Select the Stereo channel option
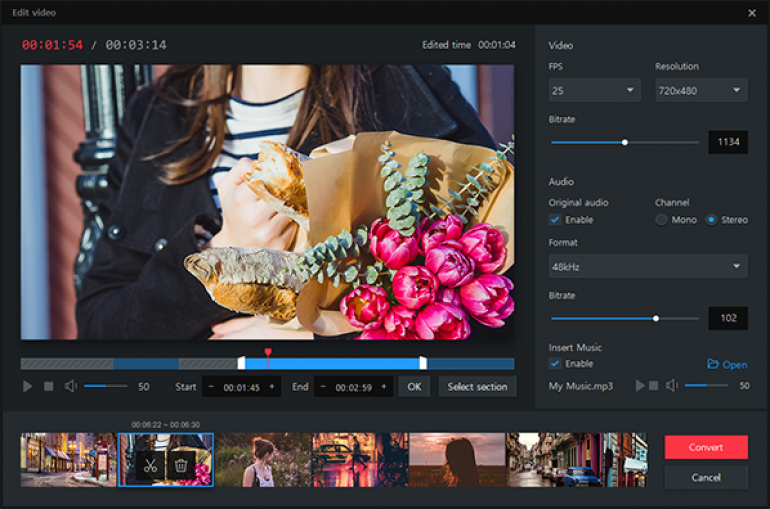770x509 pixels. 711,220
